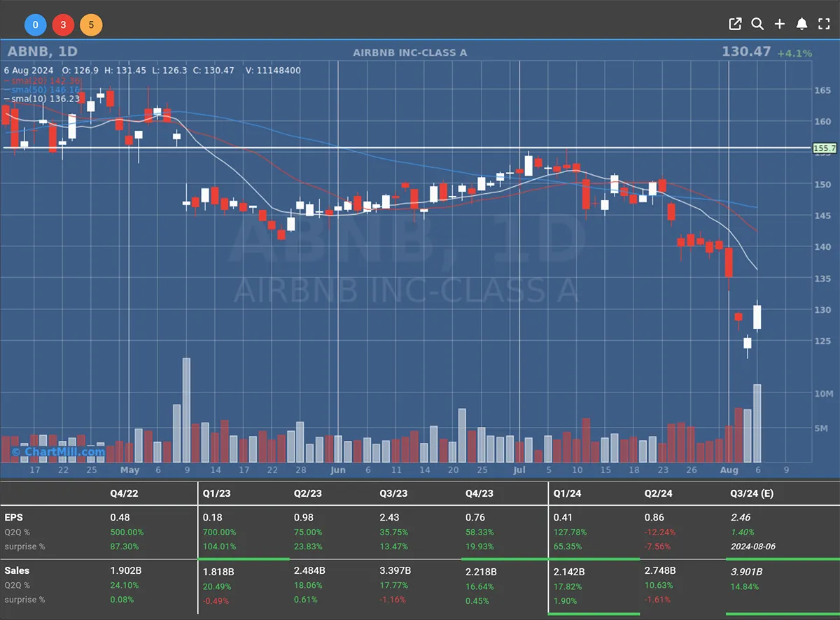Select the sma(20) legend entry

(43, 80)
